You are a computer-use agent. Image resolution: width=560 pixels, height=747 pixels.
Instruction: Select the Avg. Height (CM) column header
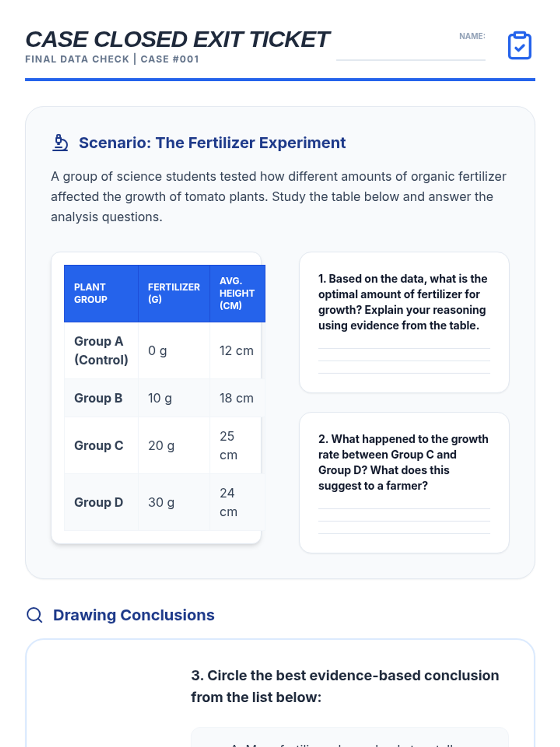click(x=238, y=293)
